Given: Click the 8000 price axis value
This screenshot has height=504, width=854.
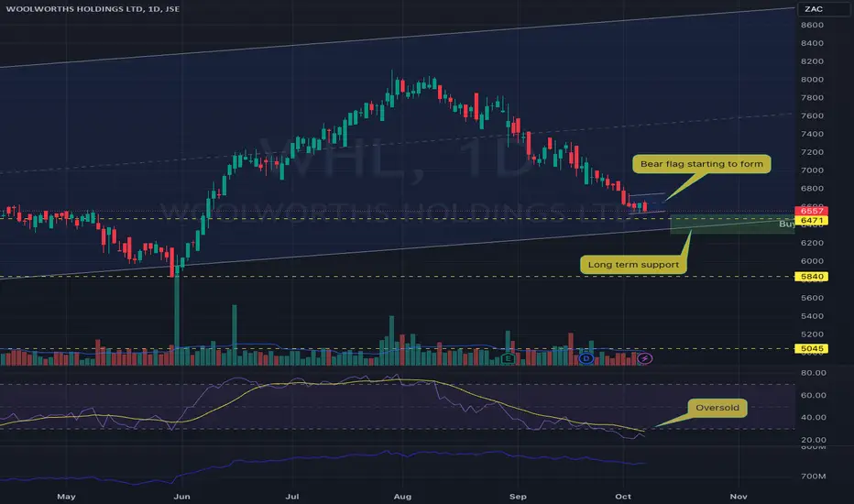Looking at the screenshot, I should [x=812, y=80].
